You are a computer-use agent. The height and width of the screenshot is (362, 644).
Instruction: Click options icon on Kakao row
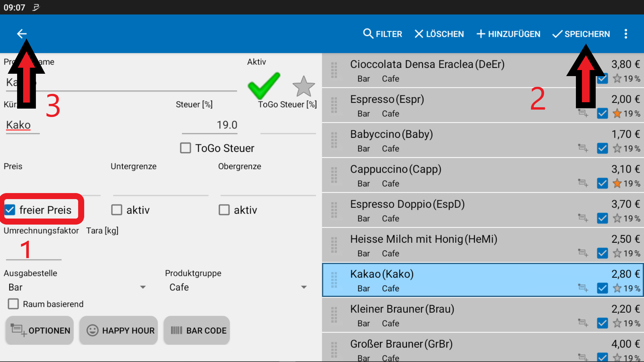coord(583,288)
